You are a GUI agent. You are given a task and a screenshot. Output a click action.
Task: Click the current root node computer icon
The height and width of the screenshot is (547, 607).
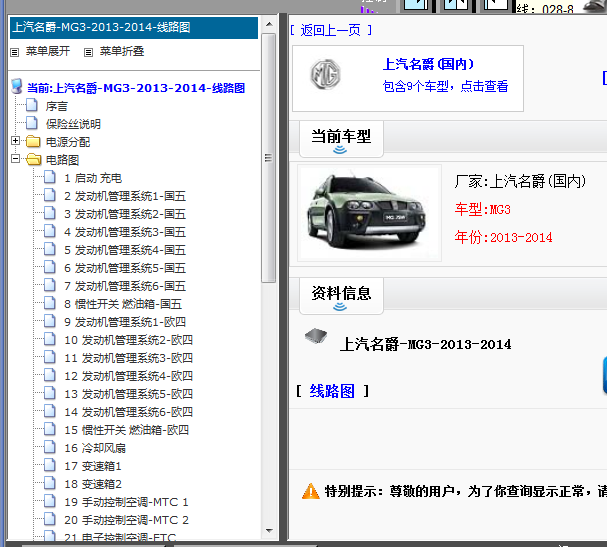[x=17, y=87]
